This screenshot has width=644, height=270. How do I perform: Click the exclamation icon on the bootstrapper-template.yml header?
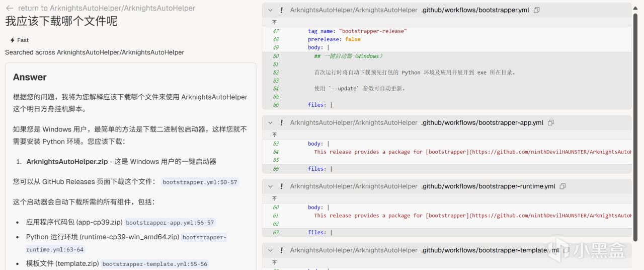[x=281, y=250]
